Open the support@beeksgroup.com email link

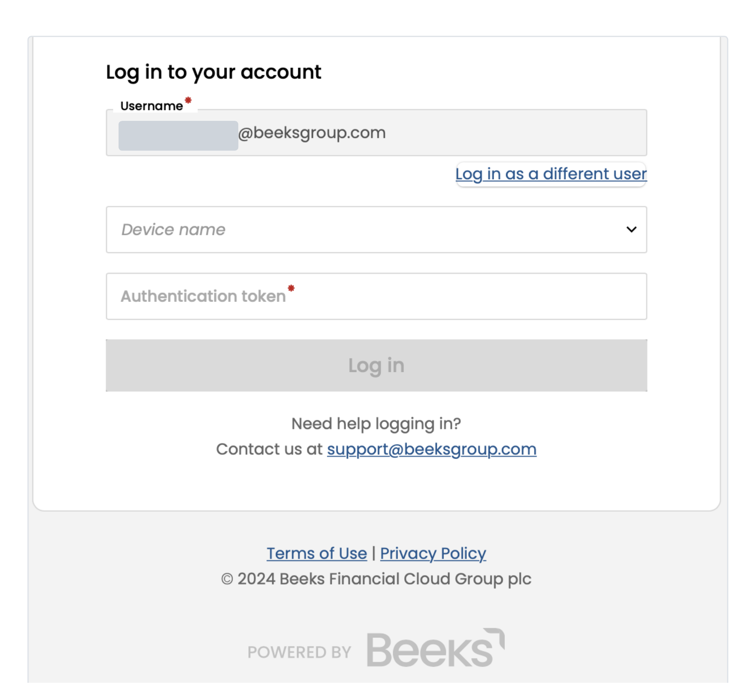coord(432,449)
